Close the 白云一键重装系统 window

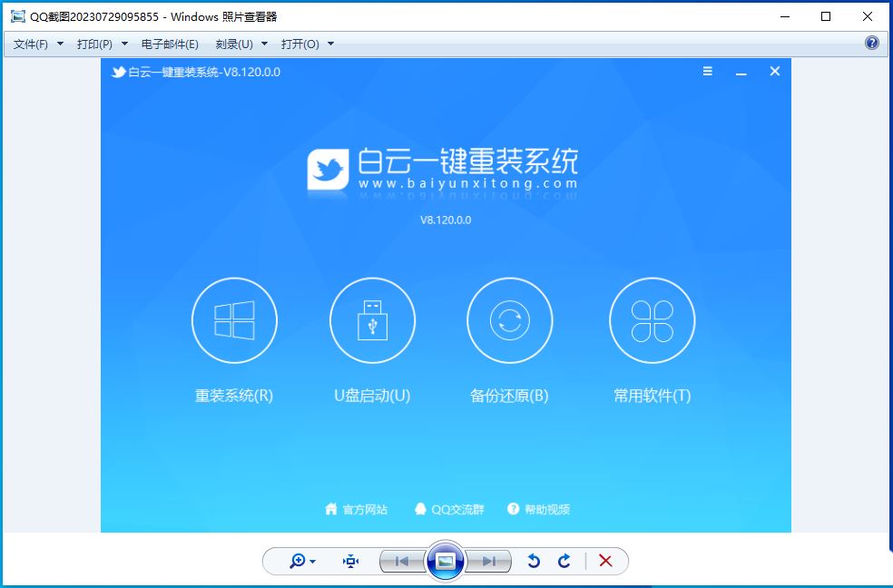click(x=774, y=71)
